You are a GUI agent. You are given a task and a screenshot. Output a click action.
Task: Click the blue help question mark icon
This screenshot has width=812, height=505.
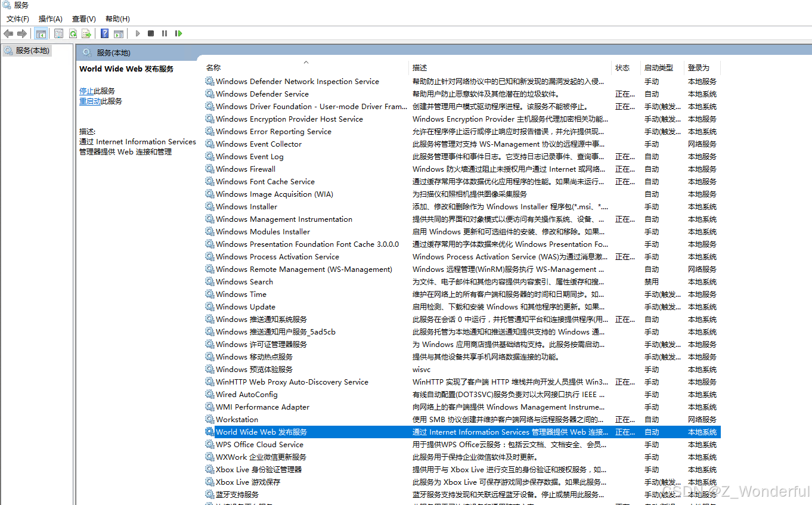(x=104, y=33)
